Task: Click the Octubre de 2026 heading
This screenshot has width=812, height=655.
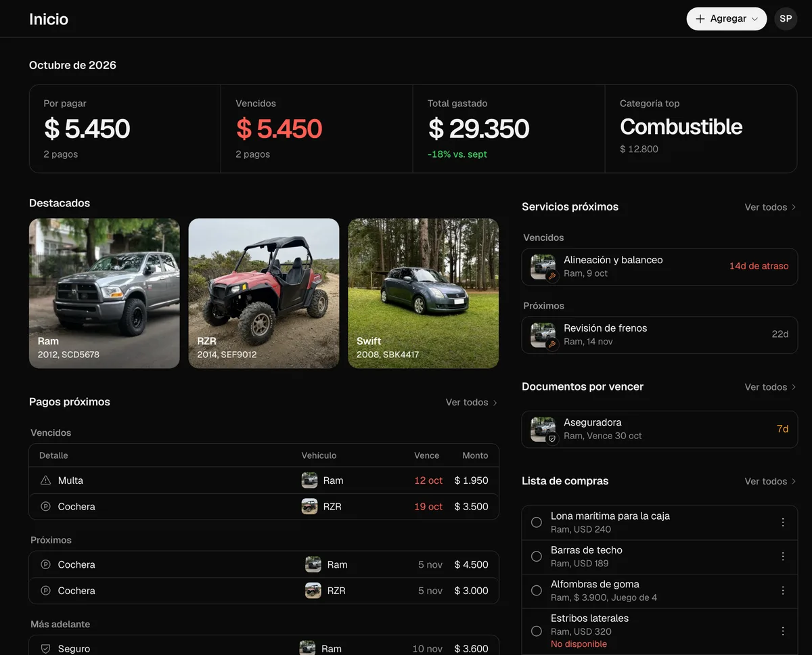Action: coord(72,65)
